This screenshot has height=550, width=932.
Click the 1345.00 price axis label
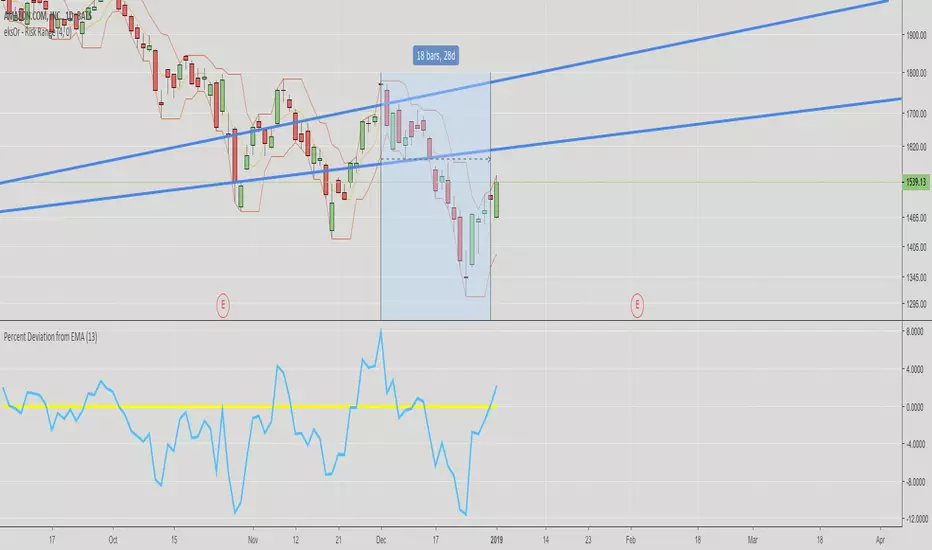tap(916, 277)
